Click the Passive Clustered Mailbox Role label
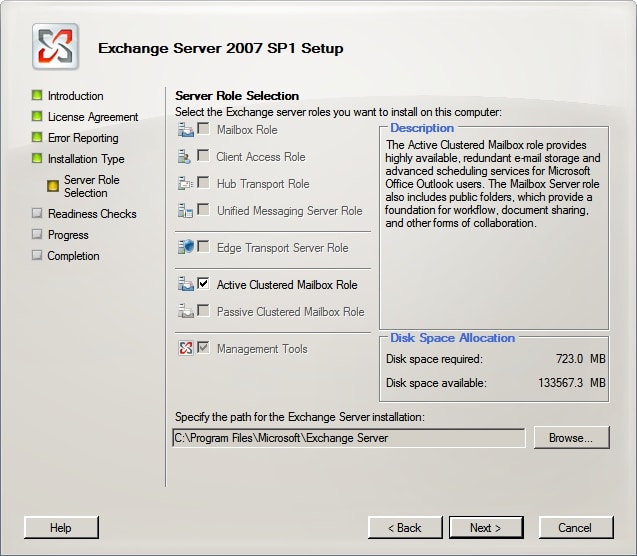This screenshot has height=556, width=637. point(290,312)
